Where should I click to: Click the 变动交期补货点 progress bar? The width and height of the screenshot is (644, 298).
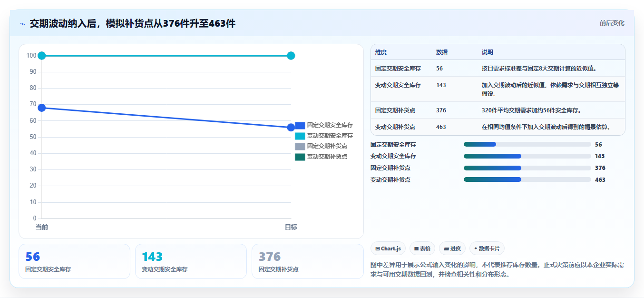click(x=527, y=179)
